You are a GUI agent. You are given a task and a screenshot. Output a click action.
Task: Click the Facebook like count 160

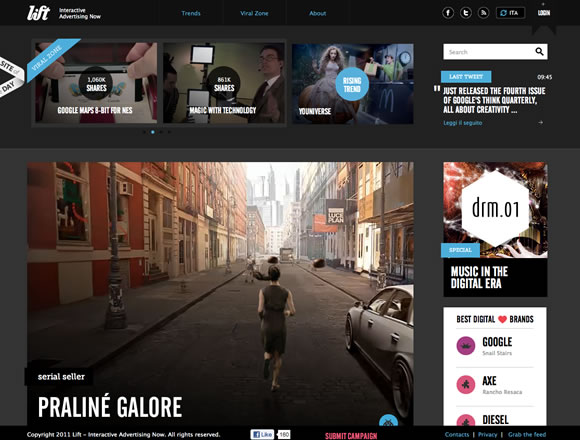[x=284, y=434]
